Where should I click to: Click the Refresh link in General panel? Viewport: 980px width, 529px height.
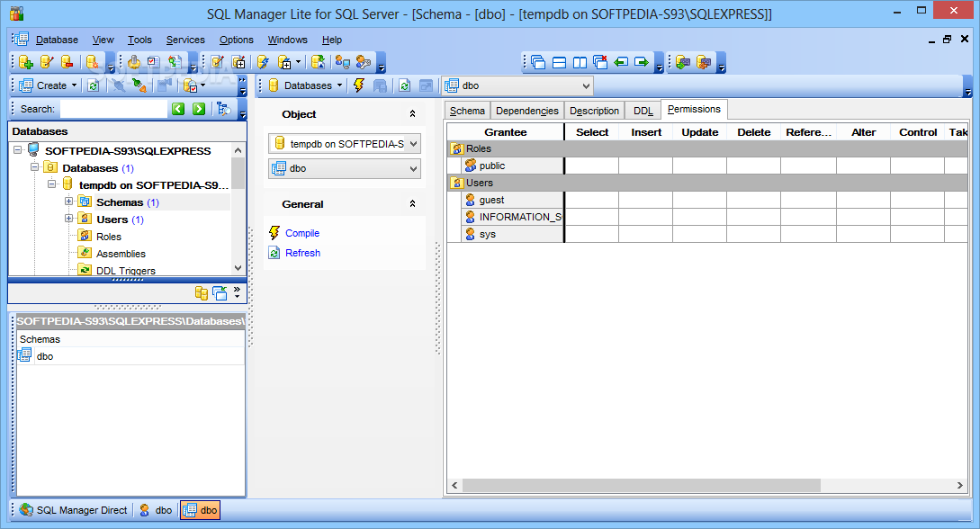pos(302,253)
